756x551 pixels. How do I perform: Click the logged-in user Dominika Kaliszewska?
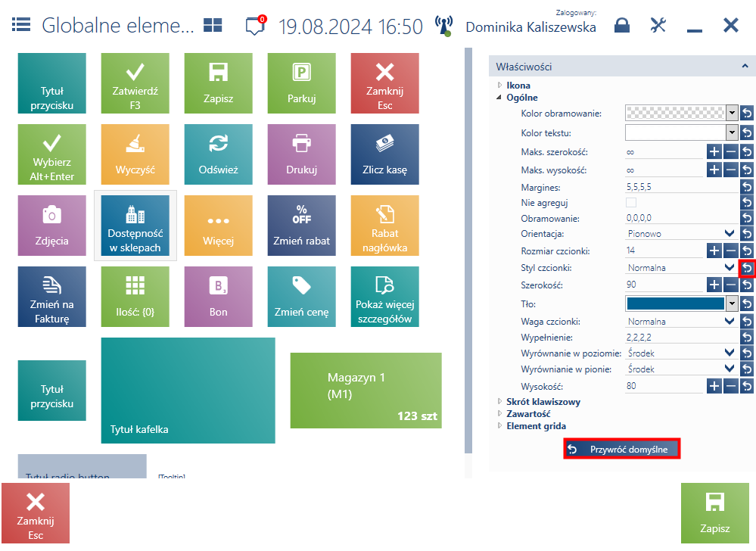pyautogui.click(x=530, y=27)
